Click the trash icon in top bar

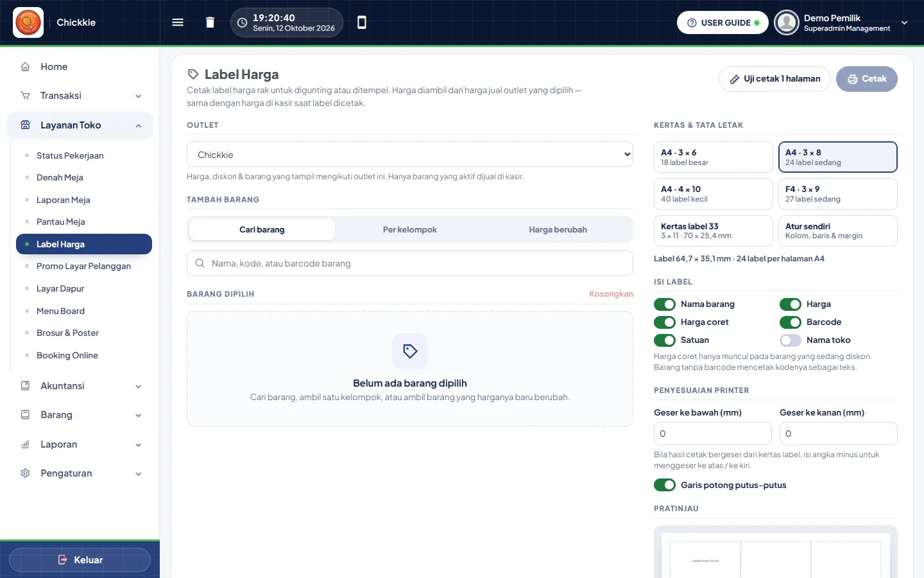click(x=210, y=22)
